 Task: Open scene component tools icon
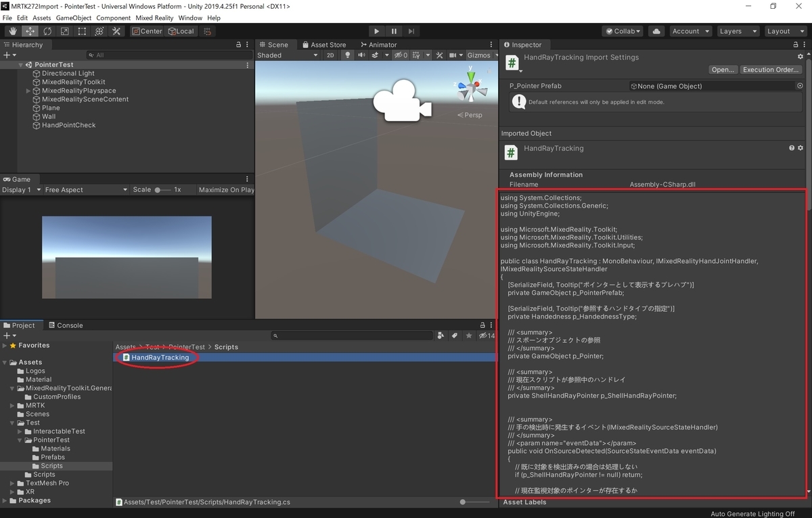pos(439,55)
